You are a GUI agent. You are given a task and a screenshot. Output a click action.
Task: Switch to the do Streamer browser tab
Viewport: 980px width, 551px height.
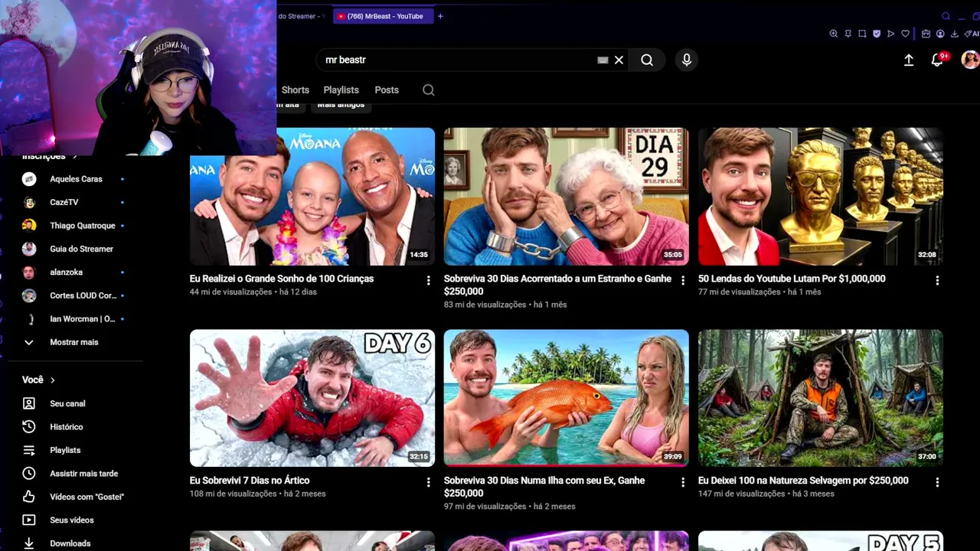tap(304, 16)
